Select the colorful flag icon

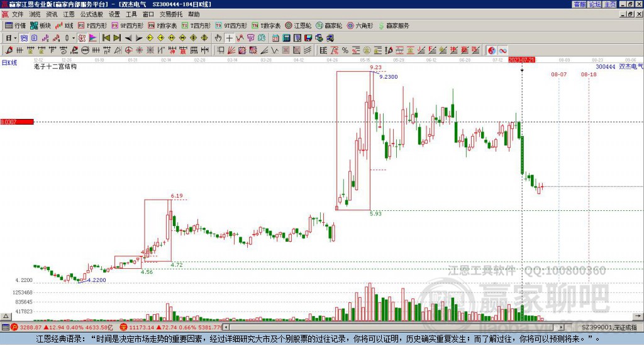[93, 38]
